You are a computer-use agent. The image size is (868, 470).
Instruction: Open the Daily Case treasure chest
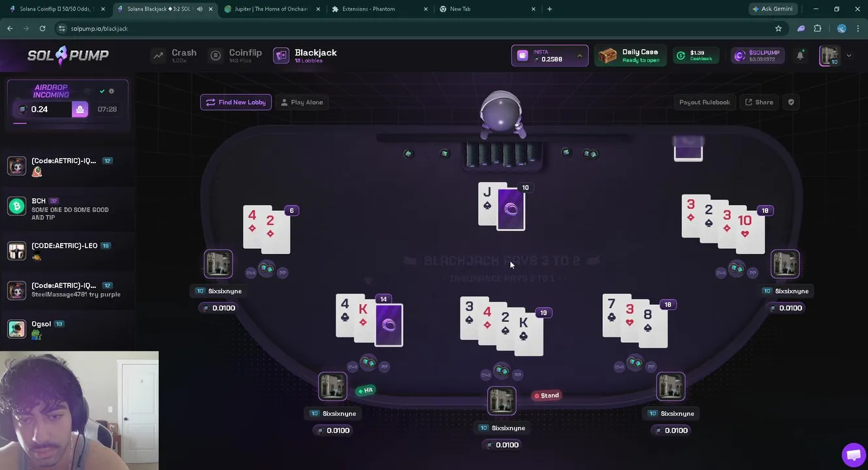pyautogui.click(x=607, y=55)
